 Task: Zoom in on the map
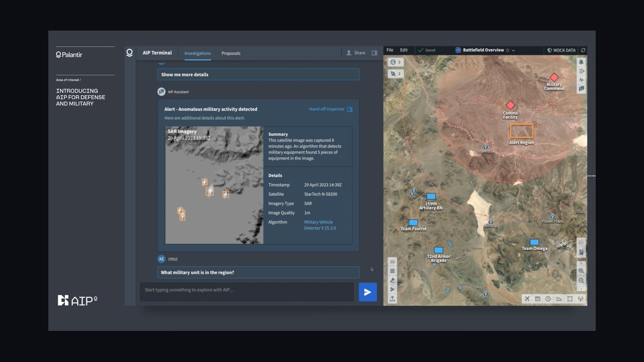point(581,271)
